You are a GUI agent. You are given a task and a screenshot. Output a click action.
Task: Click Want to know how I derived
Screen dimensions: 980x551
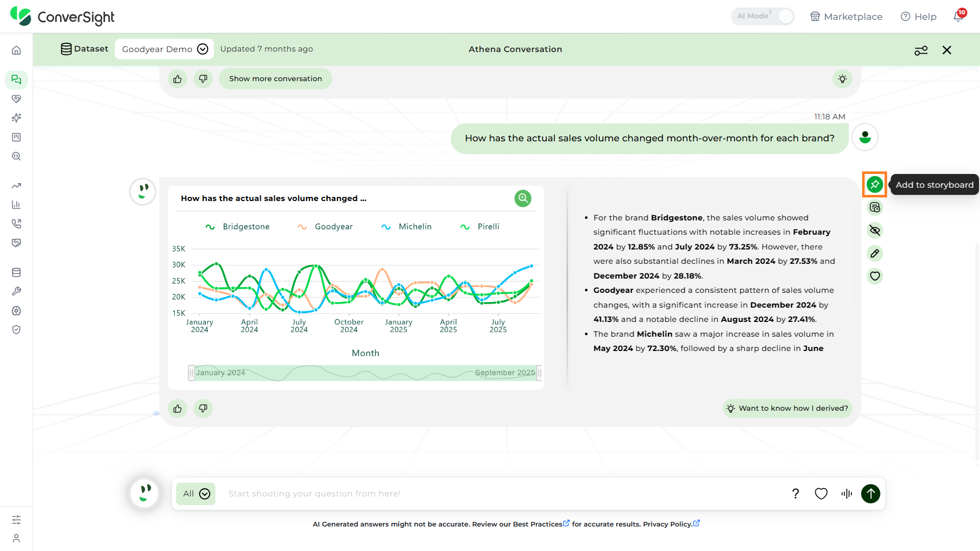(788, 408)
